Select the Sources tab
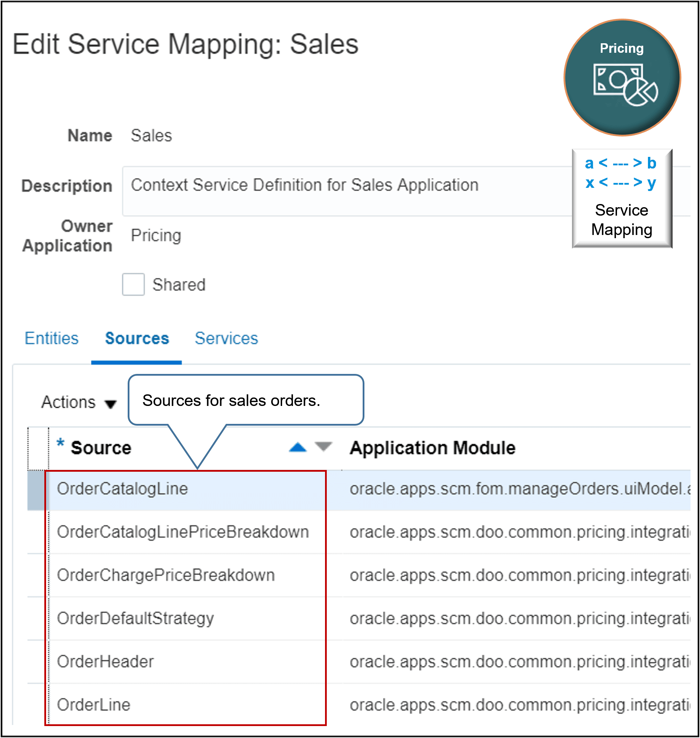The height and width of the screenshot is (738, 700). (x=136, y=338)
